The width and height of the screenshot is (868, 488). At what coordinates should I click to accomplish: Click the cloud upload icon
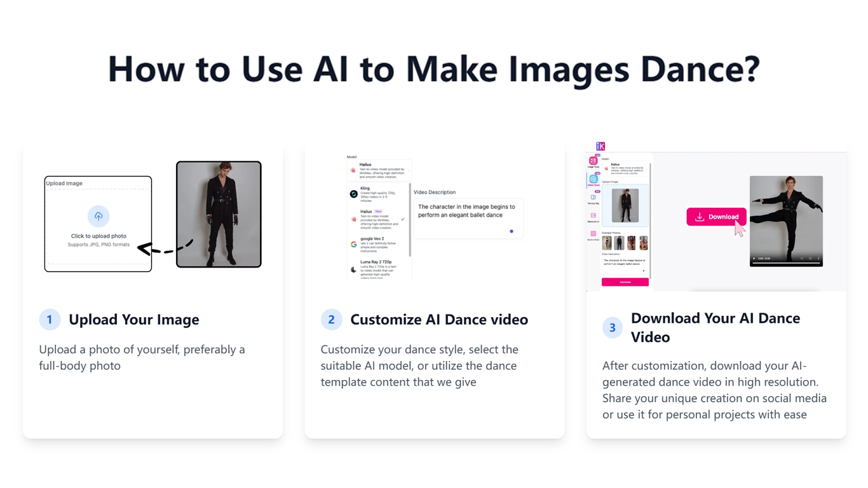coord(98,216)
